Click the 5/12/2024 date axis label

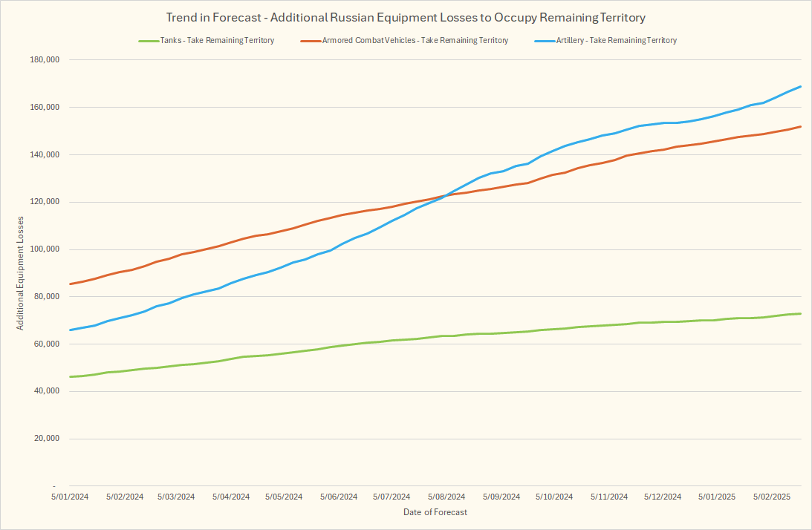[663, 497]
